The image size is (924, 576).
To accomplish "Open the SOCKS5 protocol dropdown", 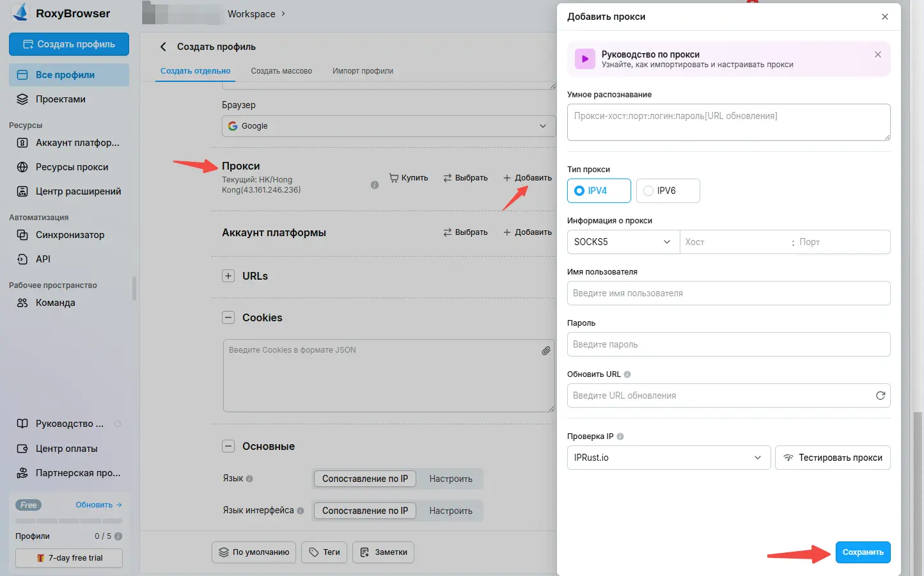I will (x=623, y=242).
